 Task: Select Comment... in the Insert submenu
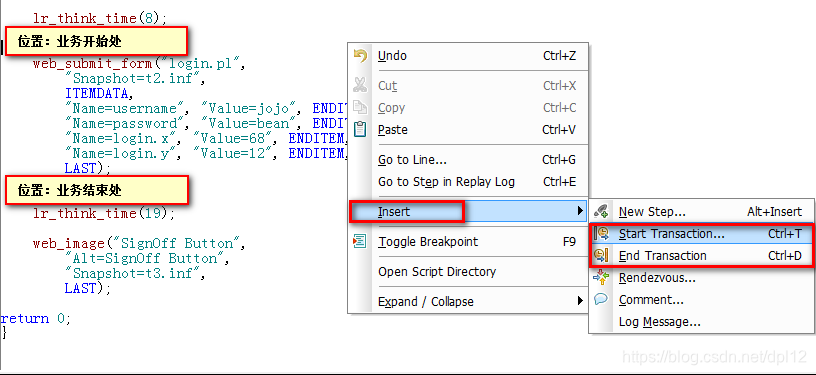(701, 300)
